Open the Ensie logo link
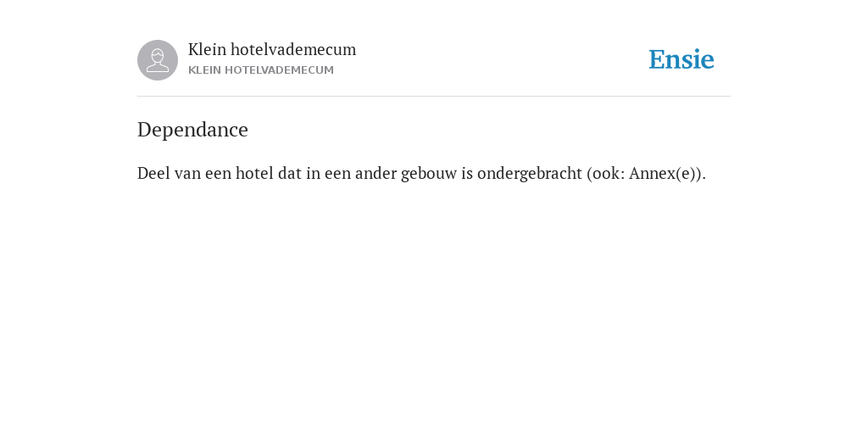 tap(682, 59)
